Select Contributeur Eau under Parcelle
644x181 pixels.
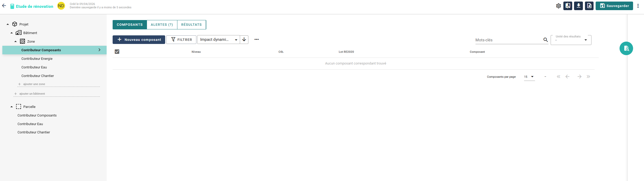click(30, 124)
